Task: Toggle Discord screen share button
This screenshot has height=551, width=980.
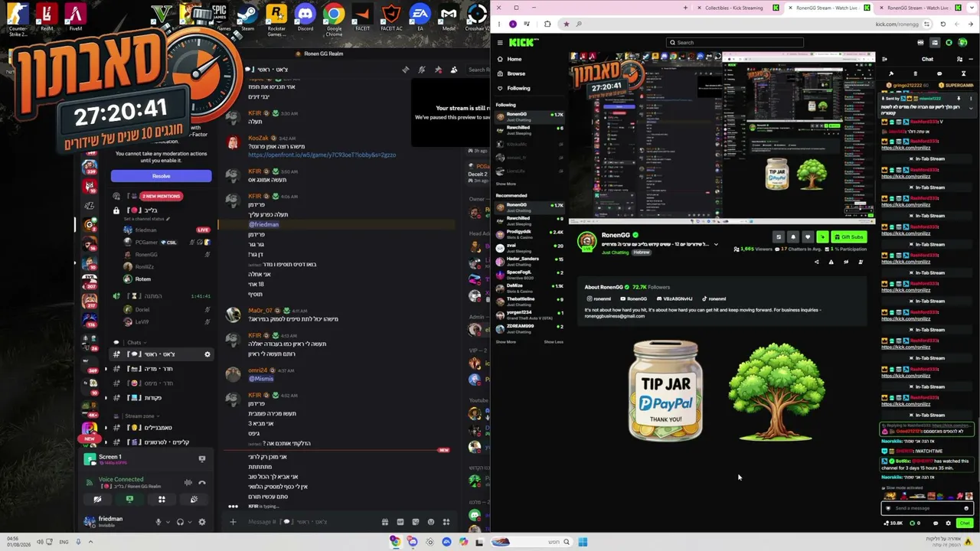Action: [x=129, y=499]
